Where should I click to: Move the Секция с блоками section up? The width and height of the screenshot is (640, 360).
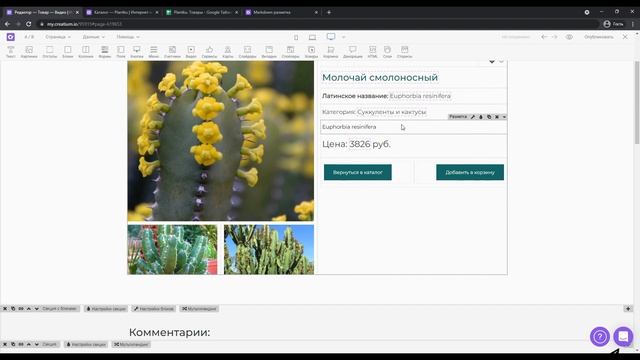point(29,309)
